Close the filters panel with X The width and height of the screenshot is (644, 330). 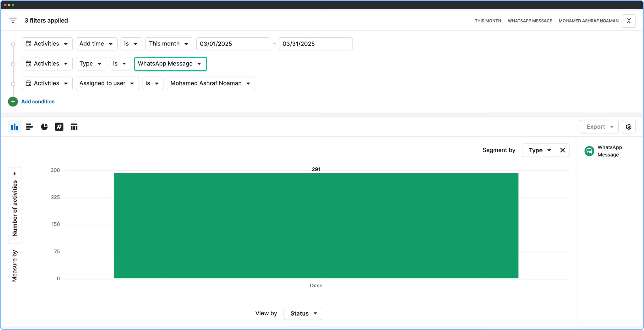(629, 21)
